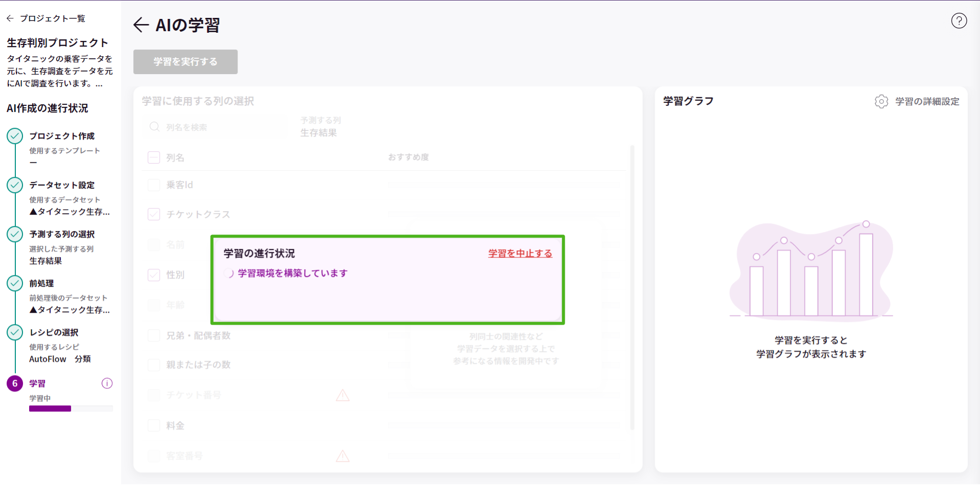Click the warning triangle on 客室番号 row
The image size is (980, 485).
point(343,456)
